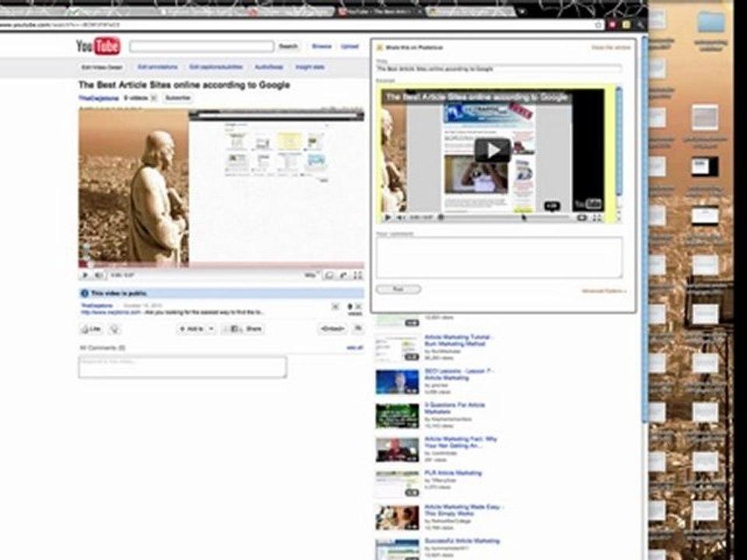Open the Edit annotations tab

(x=157, y=67)
